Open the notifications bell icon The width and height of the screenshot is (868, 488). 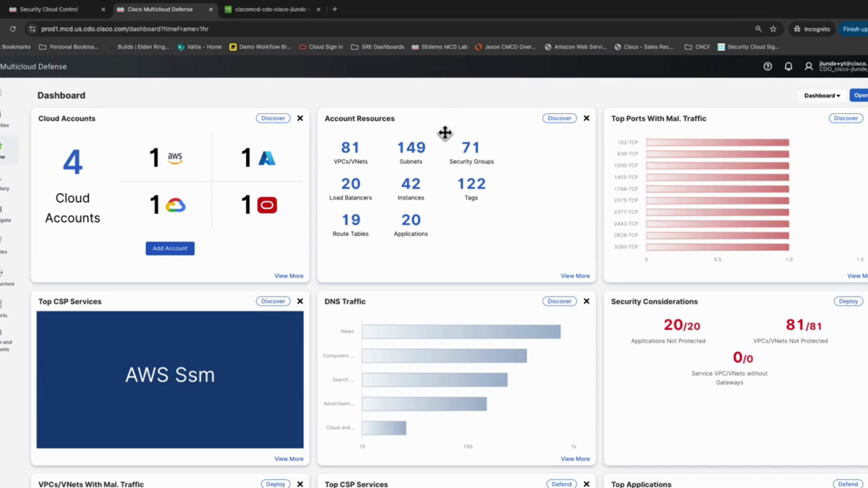click(x=788, y=66)
